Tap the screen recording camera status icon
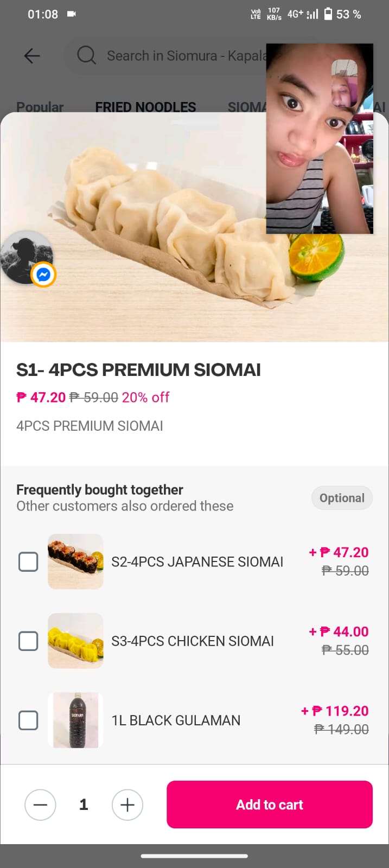 coord(72,14)
